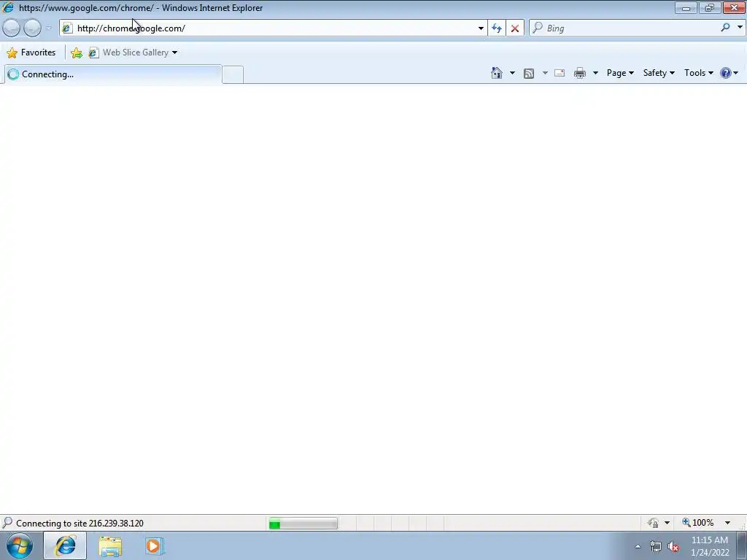Image resolution: width=747 pixels, height=560 pixels.
Task: Open the zoom level 100% button
Action: [x=698, y=523]
